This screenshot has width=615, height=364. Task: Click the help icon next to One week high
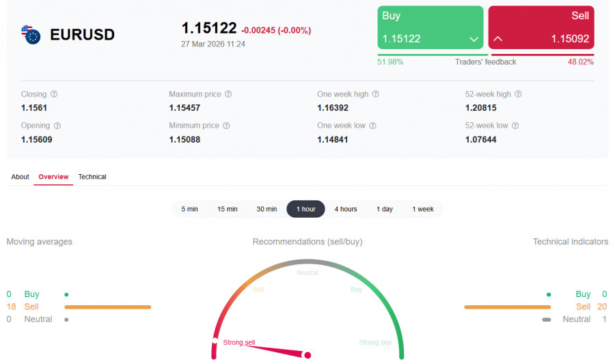(x=375, y=94)
